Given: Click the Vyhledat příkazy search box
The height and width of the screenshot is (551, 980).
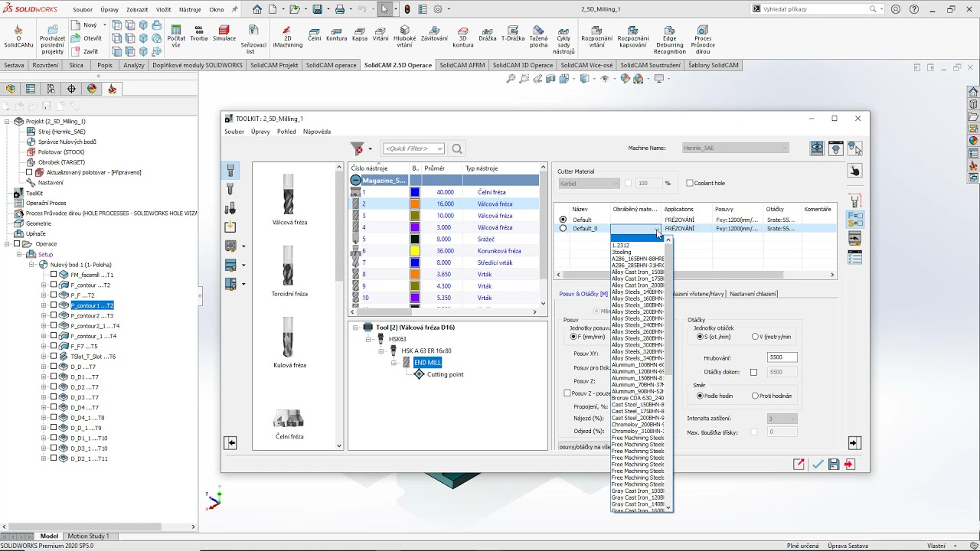Looking at the screenshot, I should (815, 9).
